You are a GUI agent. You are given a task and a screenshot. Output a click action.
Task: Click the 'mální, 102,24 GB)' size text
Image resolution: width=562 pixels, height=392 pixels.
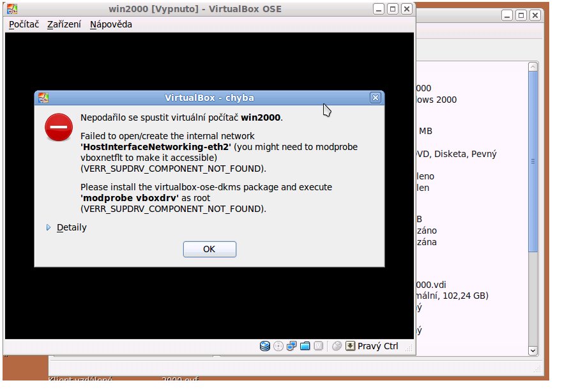click(x=452, y=296)
